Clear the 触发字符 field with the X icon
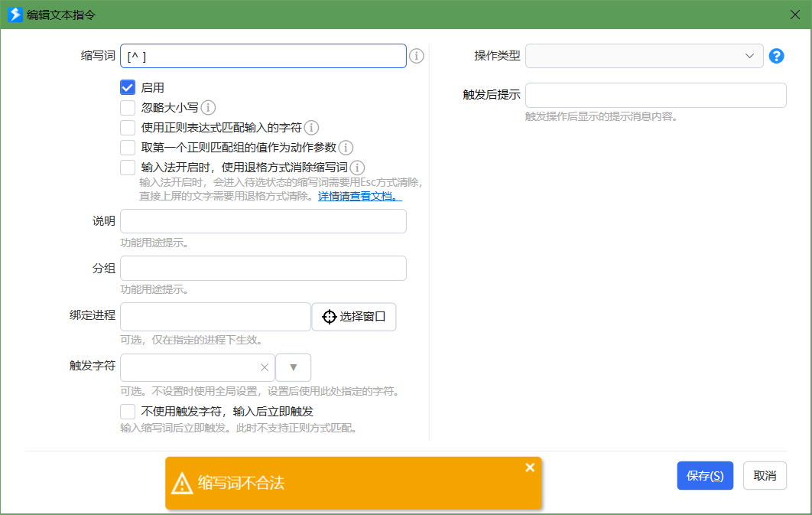 pos(264,367)
